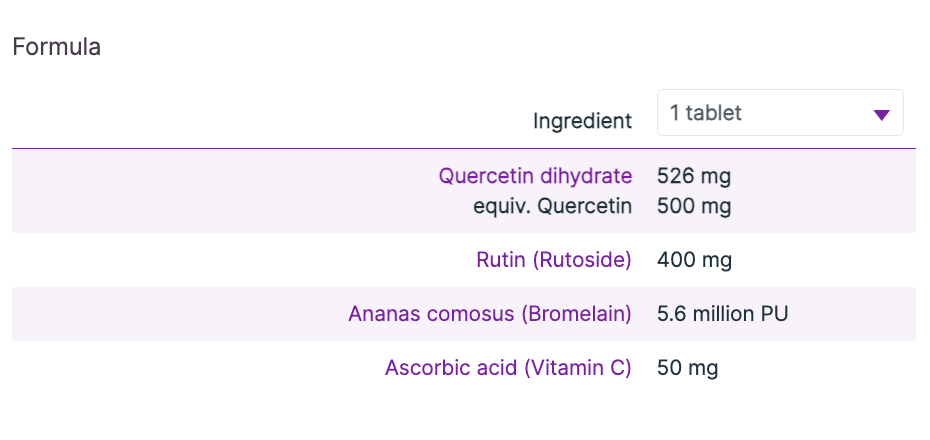The image size is (930, 440).
Task: Open the "1 tablet" serving size dropdown
Action: pos(779,113)
